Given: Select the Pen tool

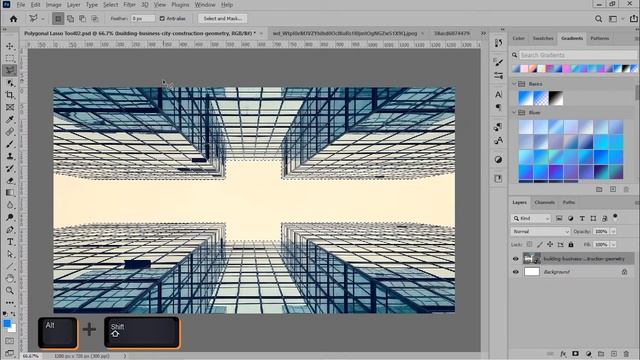Looking at the screenshot, I should coord(10,230).
